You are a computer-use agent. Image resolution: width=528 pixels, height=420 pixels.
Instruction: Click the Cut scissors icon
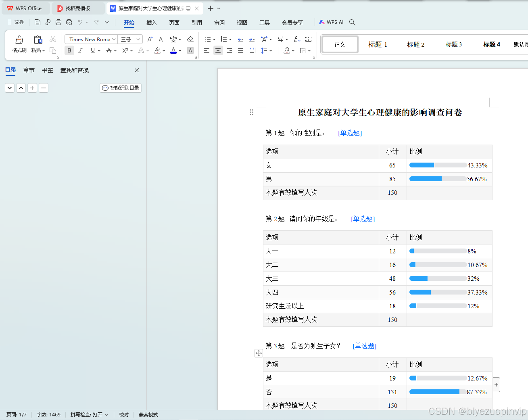[x=53, y=39]
